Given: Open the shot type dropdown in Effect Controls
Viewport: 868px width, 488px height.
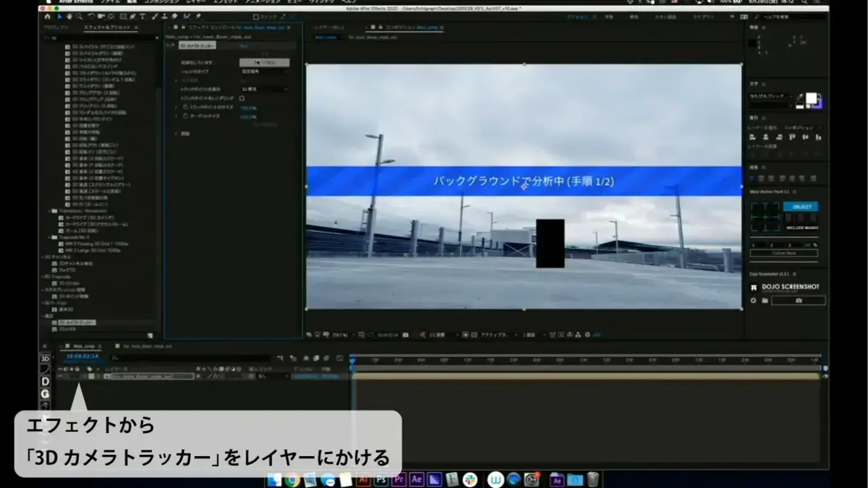Looking at the screenshot, I should [x=264, y=72].
